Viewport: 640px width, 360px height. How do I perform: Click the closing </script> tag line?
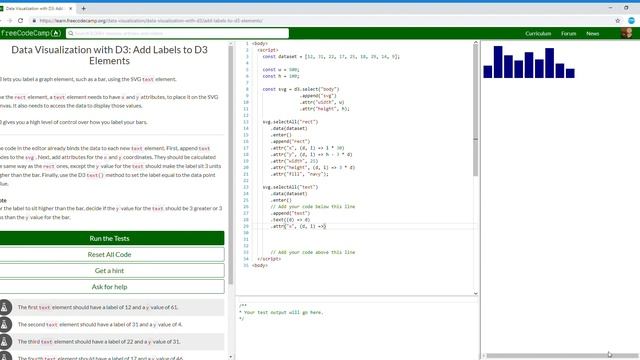pyautogui.click(x=269, y=259)
